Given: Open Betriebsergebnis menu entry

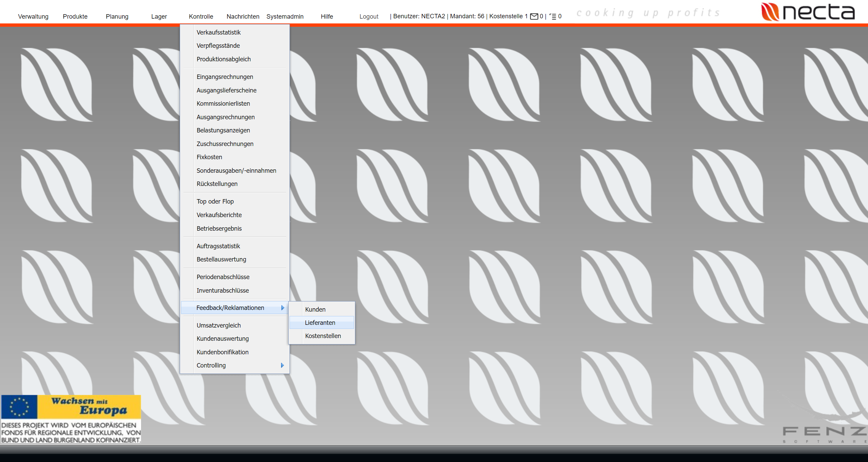Looking at the screenshot, I should click(219, 228).
